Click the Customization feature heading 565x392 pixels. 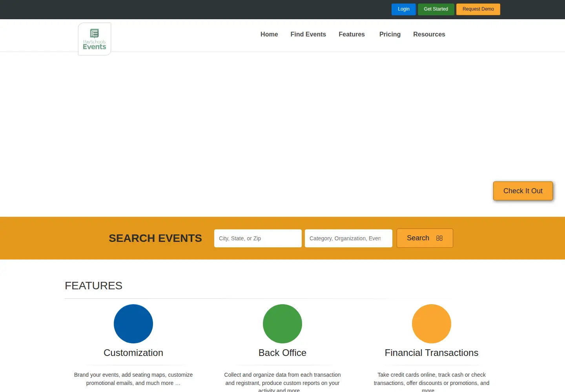(133, 353)
